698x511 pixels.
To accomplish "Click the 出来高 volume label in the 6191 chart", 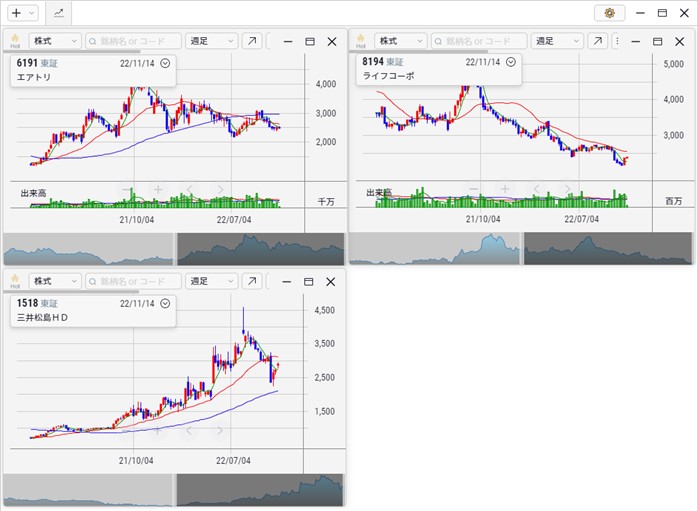I will click(33, 193).
